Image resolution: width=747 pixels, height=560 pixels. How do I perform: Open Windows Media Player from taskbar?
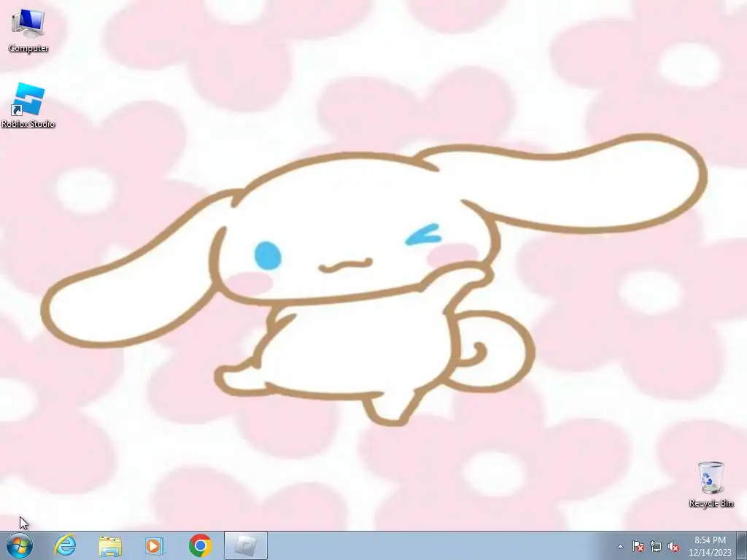click(x=155, y=545)
